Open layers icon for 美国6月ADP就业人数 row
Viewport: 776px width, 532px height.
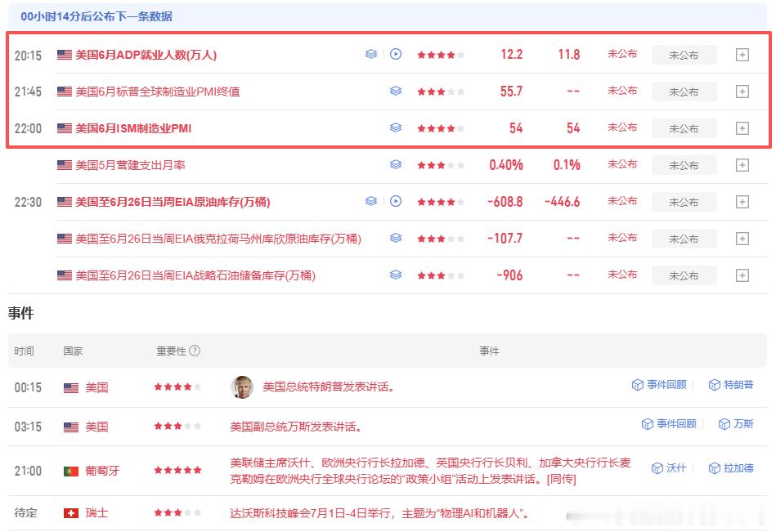pos(371,55)
